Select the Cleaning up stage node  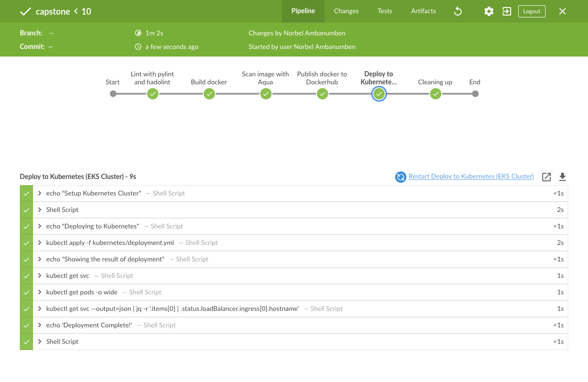click(435, 94)
